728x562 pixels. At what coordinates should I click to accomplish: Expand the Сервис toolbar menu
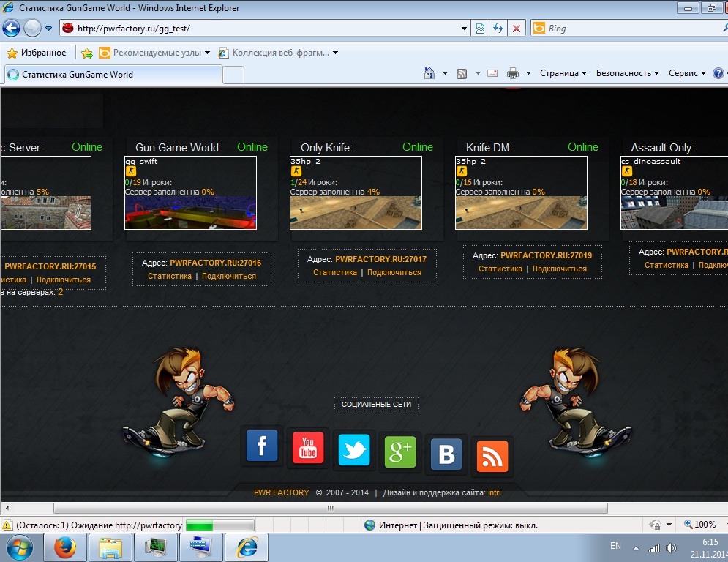point(687,73)
